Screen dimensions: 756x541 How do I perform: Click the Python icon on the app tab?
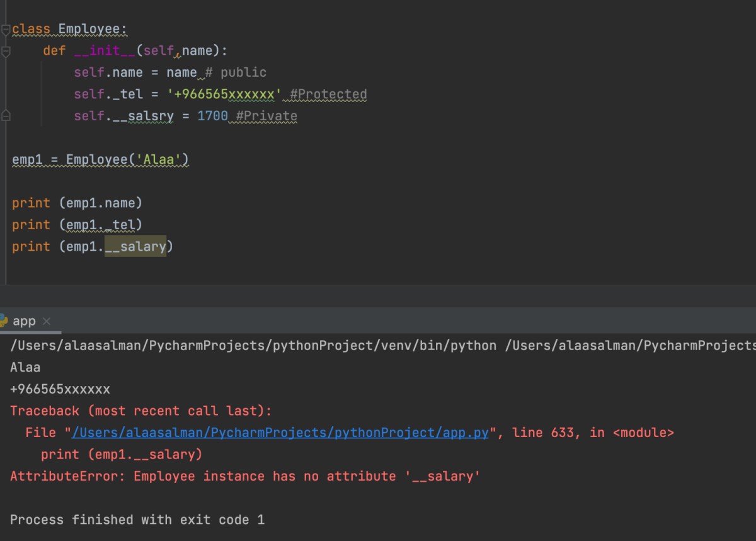[x=4, y=321]
